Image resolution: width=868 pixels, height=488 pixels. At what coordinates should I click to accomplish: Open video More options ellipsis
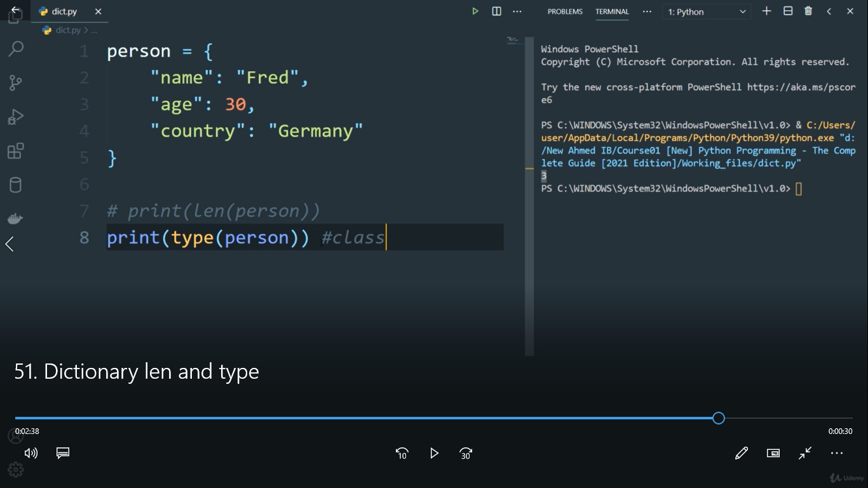coord(837,453)
